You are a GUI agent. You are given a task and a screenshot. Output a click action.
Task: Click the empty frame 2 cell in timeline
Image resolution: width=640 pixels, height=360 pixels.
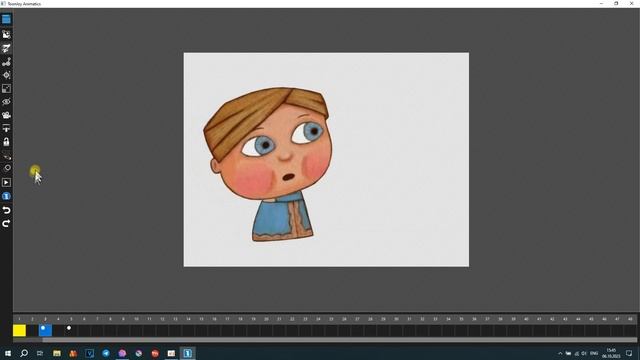32,330
